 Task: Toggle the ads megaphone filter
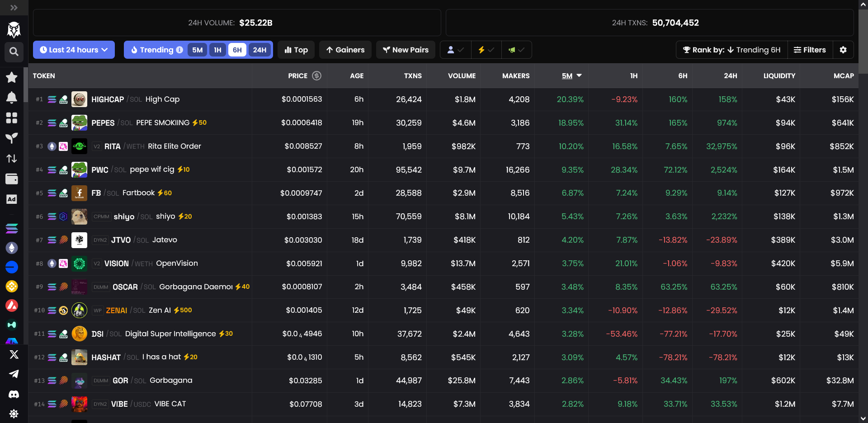(x=516, y=50)
